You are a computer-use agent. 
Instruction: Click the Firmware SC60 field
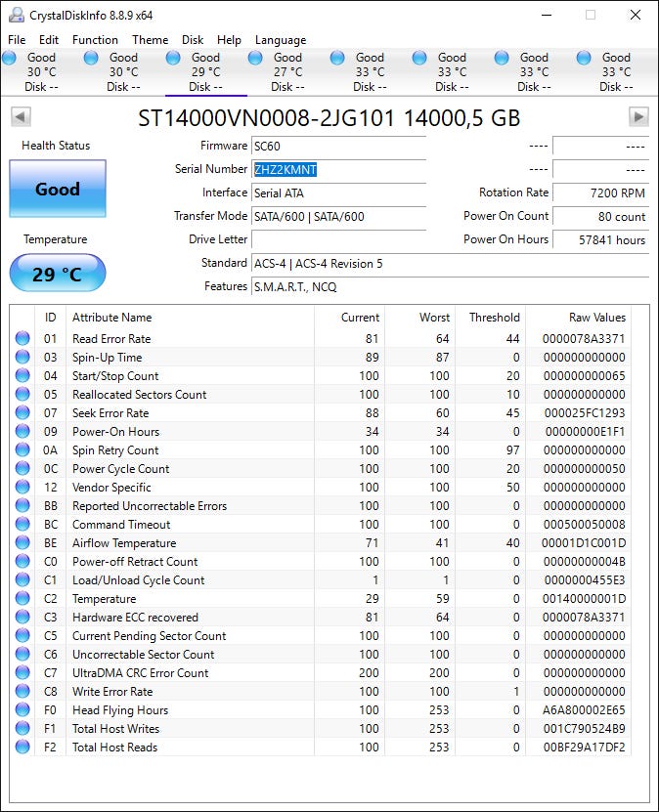click(338, 146)
